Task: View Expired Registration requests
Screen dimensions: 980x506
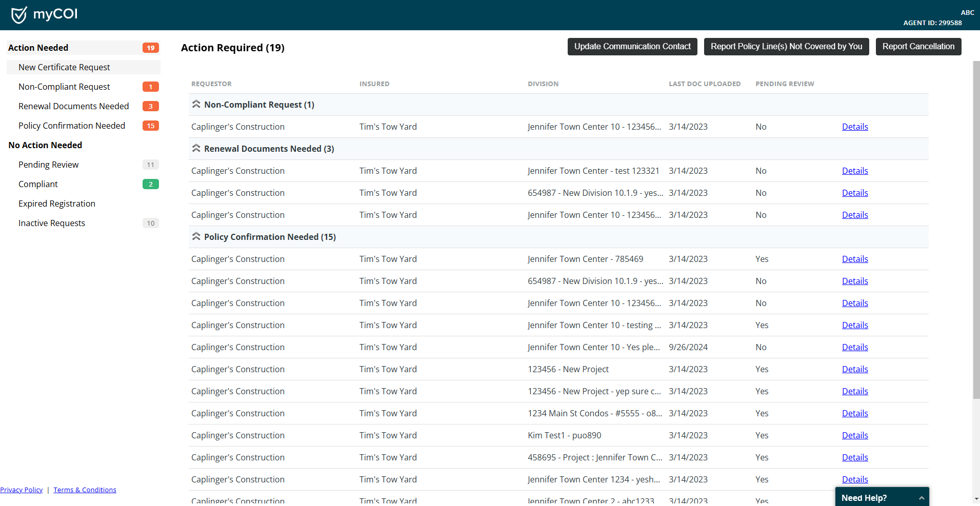Action: (x=56, y=204)
